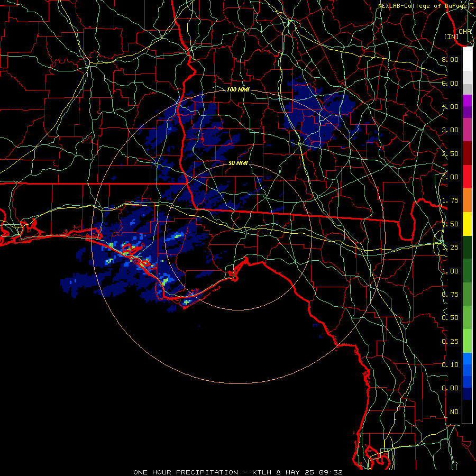Select the bright red legend swatch
476x476 pixels.
coord(467,177)
